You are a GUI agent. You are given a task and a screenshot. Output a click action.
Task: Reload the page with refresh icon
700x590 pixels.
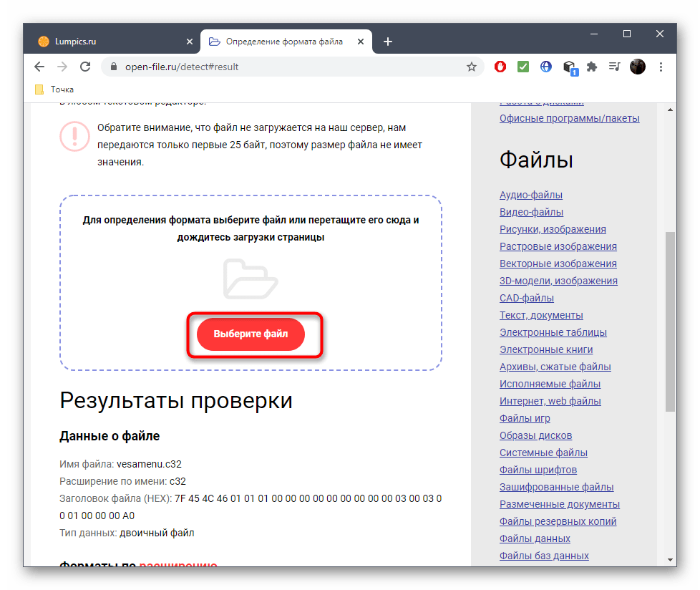click(85, 67)
